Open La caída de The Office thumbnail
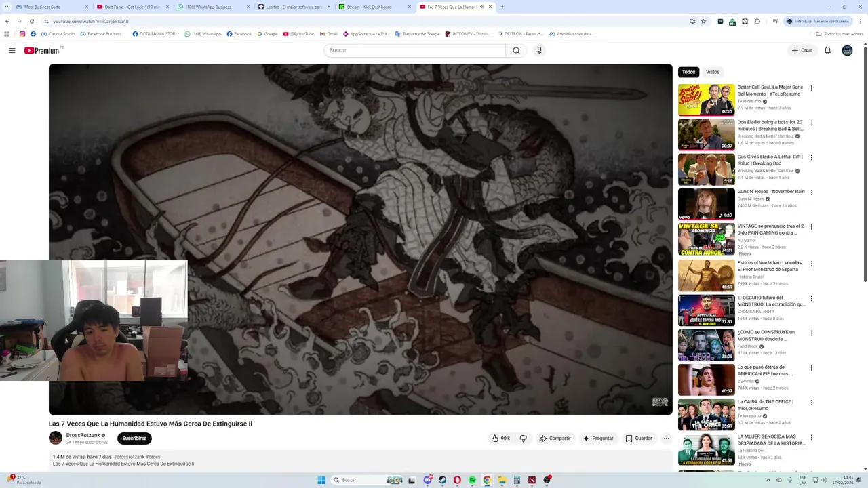 pyautogui.click(x=706, y=414)
